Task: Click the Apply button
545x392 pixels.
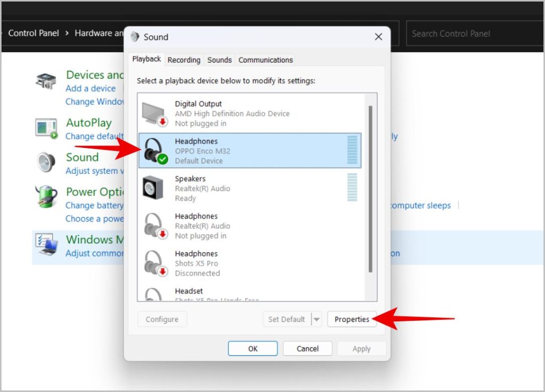Action: pos(361,348)
